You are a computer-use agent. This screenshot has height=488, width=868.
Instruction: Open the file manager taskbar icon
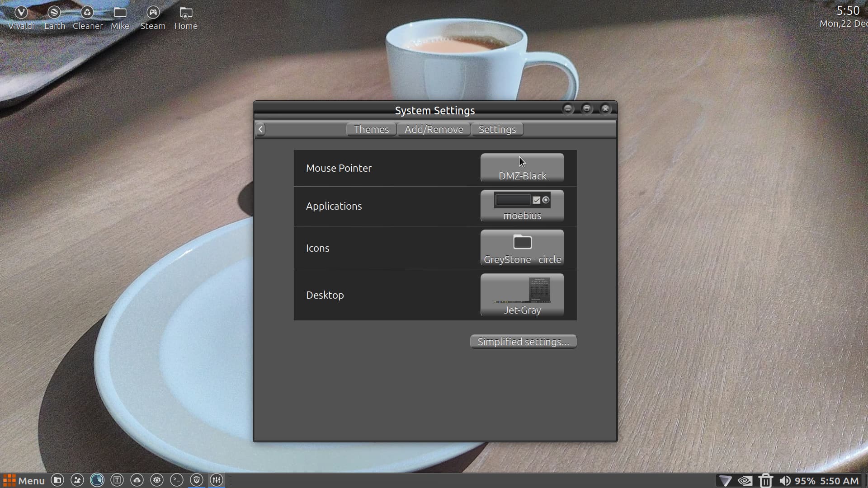tap(57, 480)
